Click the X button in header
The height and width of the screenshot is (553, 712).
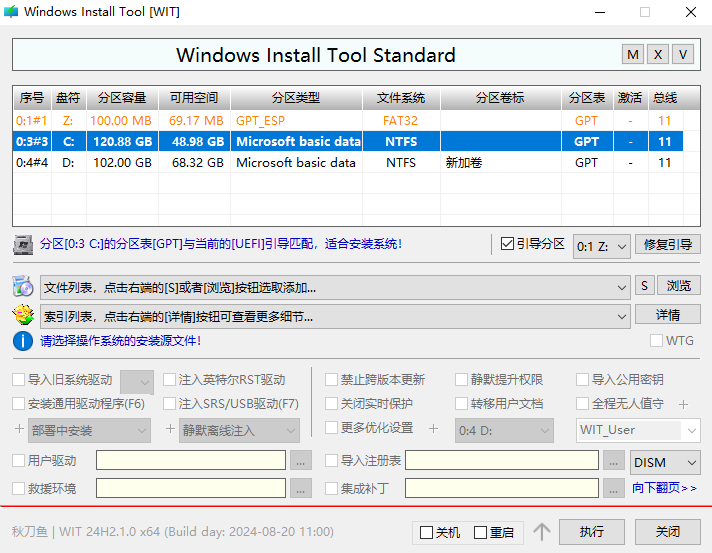[x=658, y=55]
